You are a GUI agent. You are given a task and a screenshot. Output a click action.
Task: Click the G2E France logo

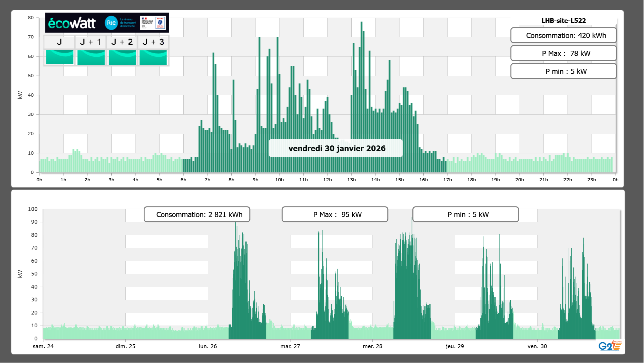[x=610, y=346]
